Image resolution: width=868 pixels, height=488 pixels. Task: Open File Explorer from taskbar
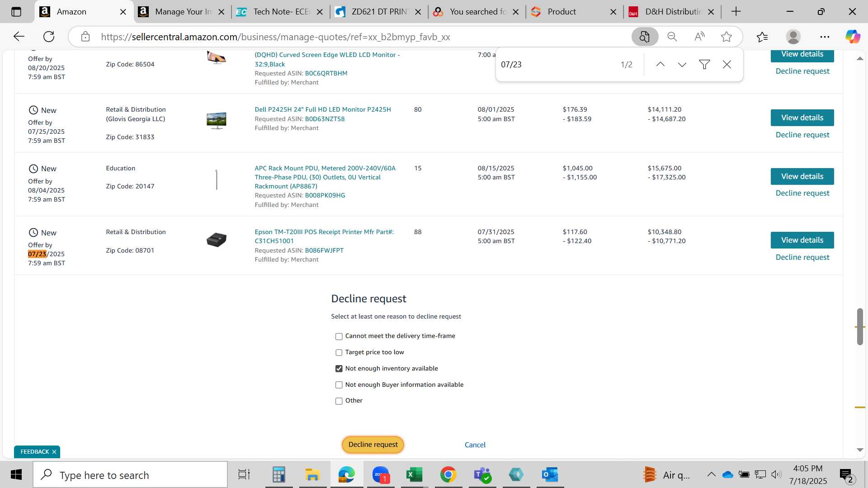pyautogui.click(x=312, y=475)
